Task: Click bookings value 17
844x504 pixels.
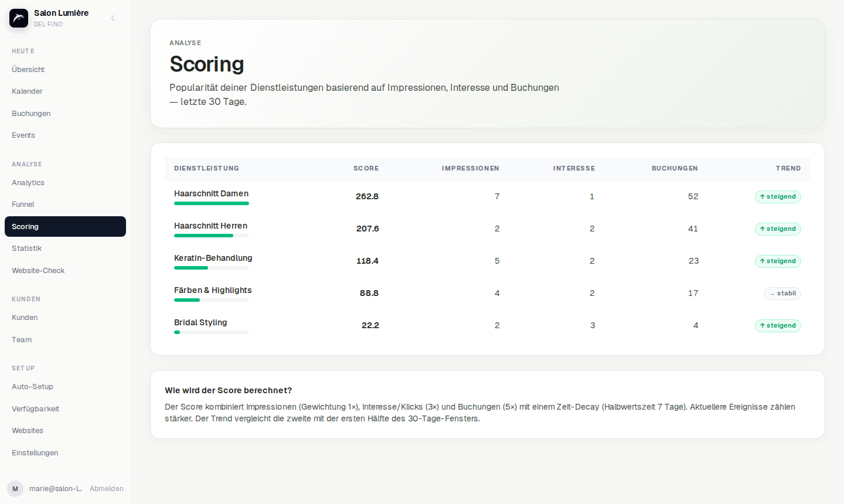Action: coord(693,293)
